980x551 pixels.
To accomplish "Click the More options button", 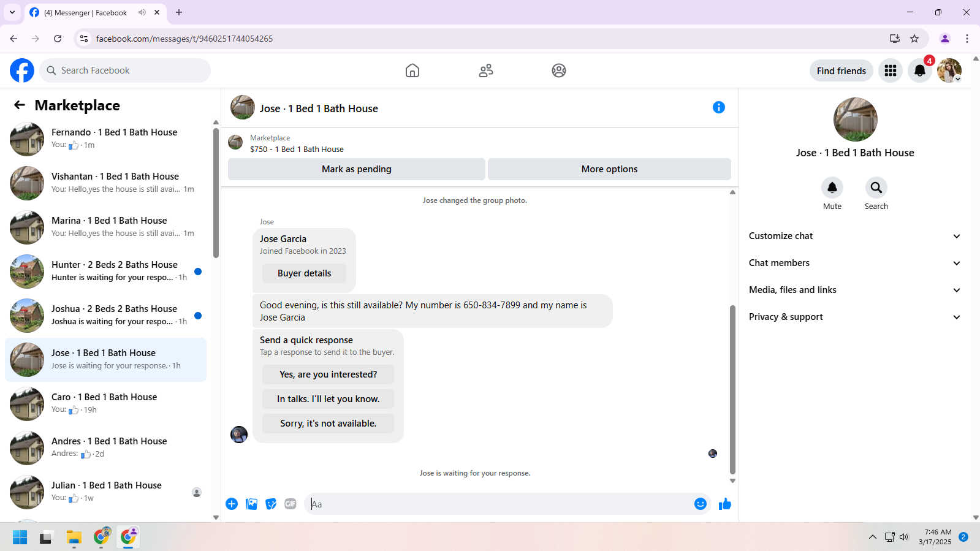I will tap(609, 169).
